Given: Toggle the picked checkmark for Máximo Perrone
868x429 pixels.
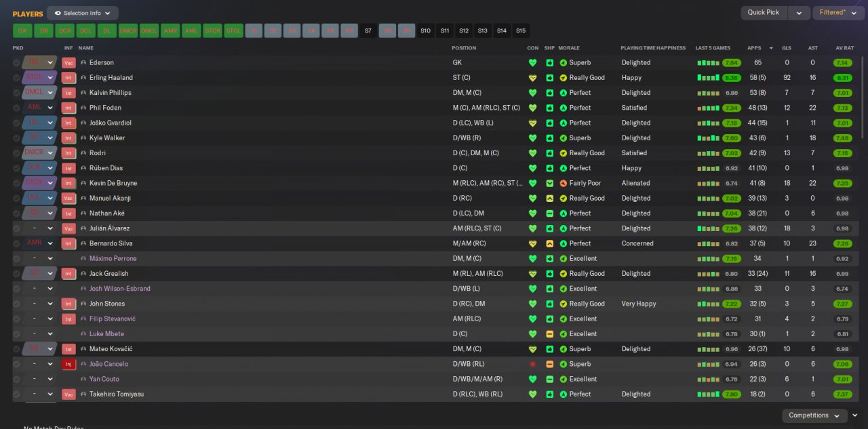Looking at the screenshot, I should [17, 259].
